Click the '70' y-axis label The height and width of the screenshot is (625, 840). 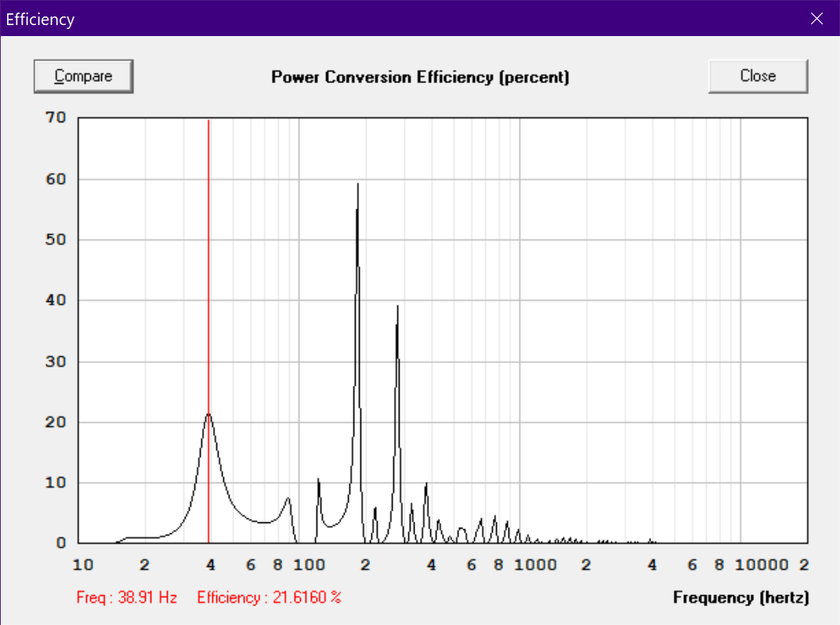click(56, 118)
